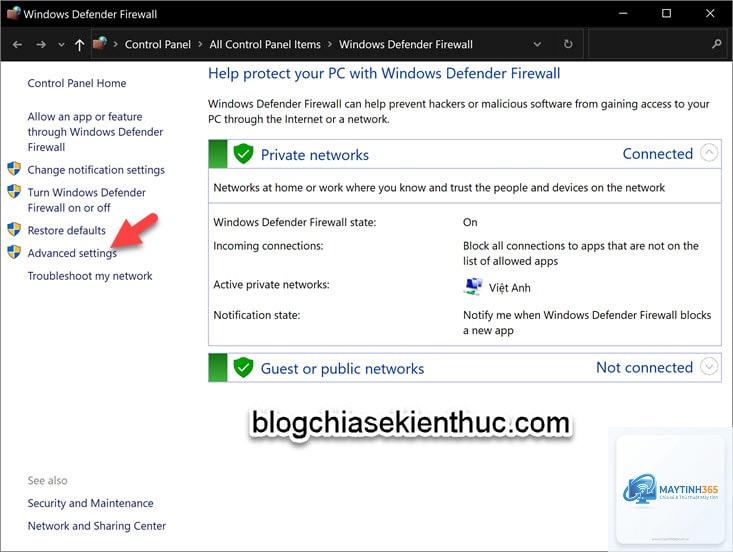
Task: Open Network and Sharing Center link
Action: pos(97,526)
